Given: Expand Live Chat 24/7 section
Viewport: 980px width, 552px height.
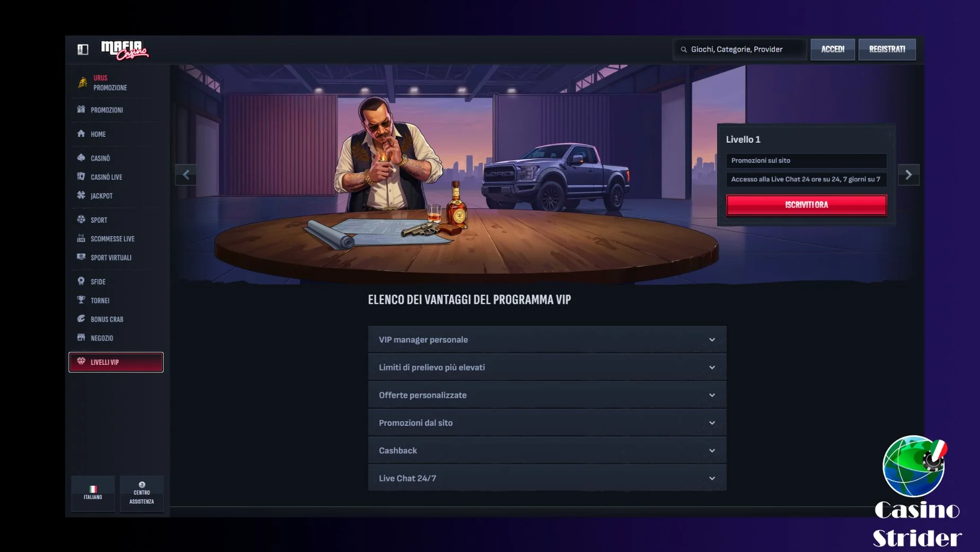Looking at the screenshot, I should [x=546, y=478].
